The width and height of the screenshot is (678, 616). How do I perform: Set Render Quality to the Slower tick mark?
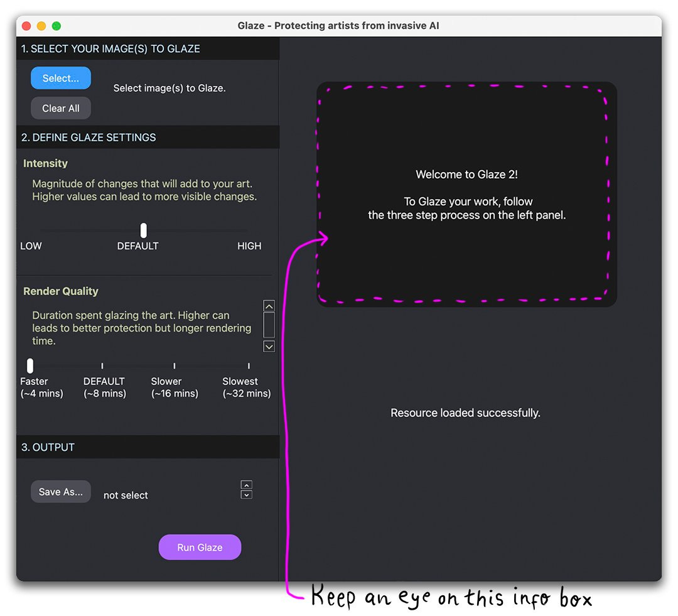pos(175,366)
